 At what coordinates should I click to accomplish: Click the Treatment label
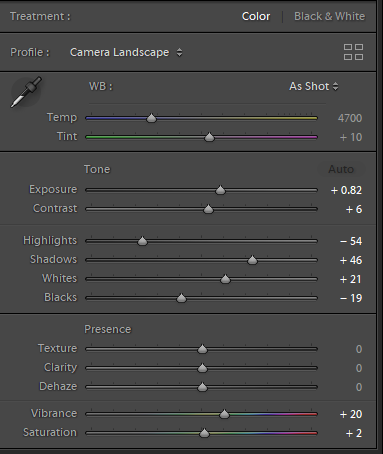[x=40, y=16]
